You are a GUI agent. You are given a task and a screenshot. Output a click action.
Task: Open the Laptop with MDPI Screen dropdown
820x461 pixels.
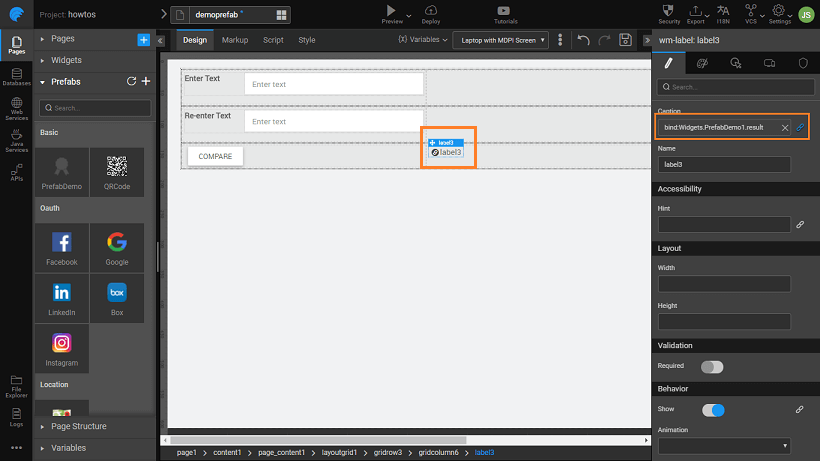[500, 40]
